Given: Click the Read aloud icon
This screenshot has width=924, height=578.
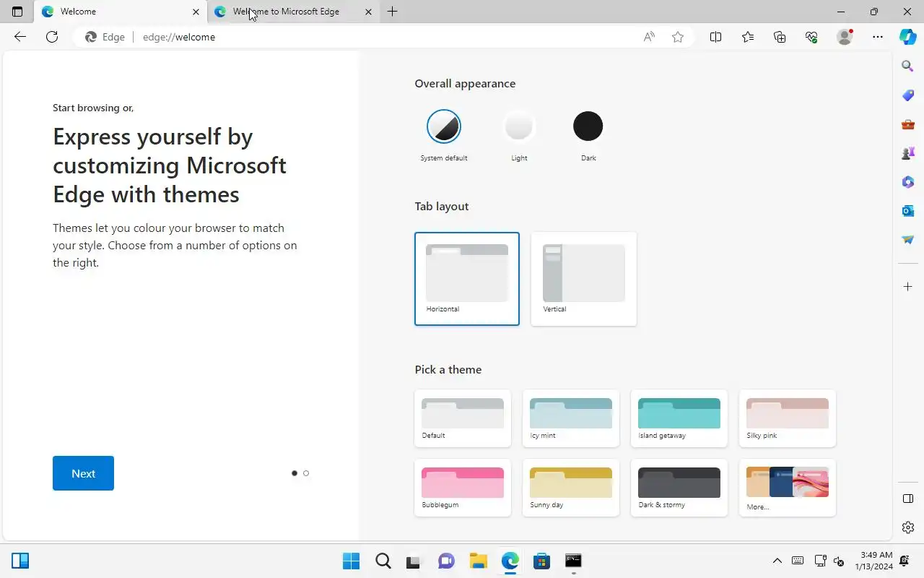Looking at the screenshot, I should click(x=649, y=37).
